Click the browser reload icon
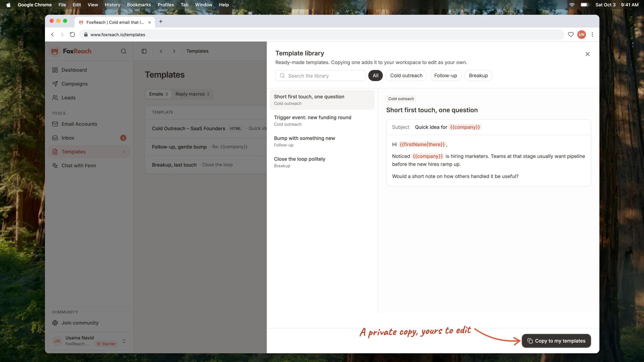Screen dimensions: 644x362 click(x=72, y=34)
